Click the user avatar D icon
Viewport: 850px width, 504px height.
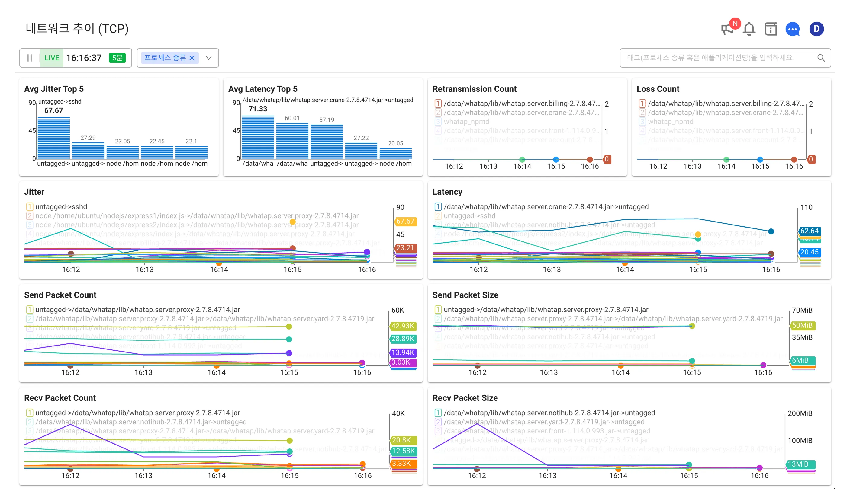[816, 29]
